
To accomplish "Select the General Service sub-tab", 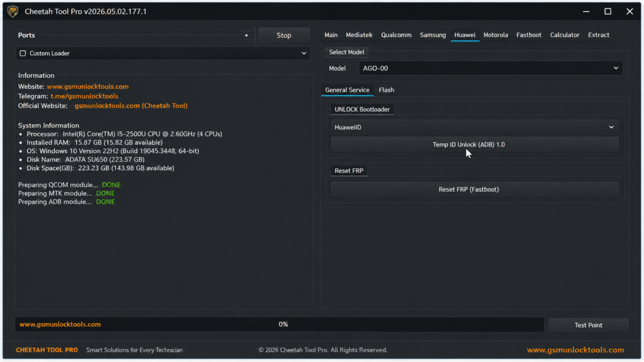I will (x=347, y=90).
